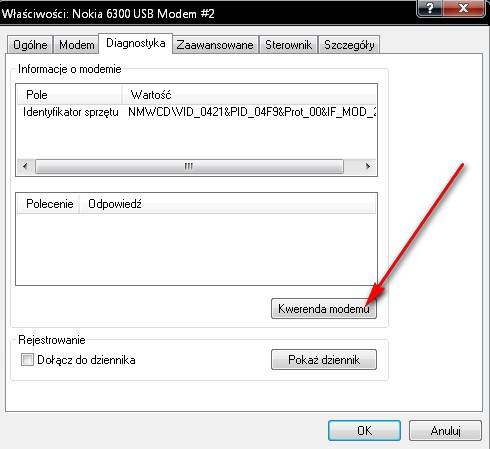Viewport: 490px width, 449px height.
Task: Click the Odpowiedź column header
Action: click(228, 204)
